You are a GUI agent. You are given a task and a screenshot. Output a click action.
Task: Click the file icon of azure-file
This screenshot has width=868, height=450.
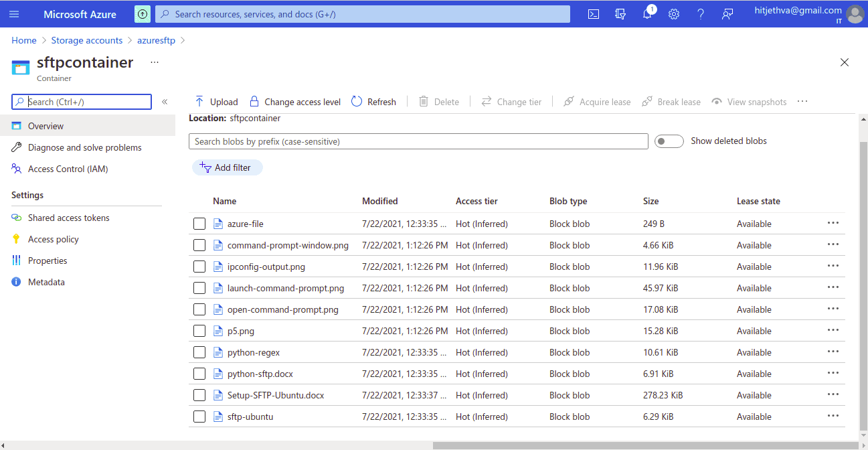pos(218,224)
